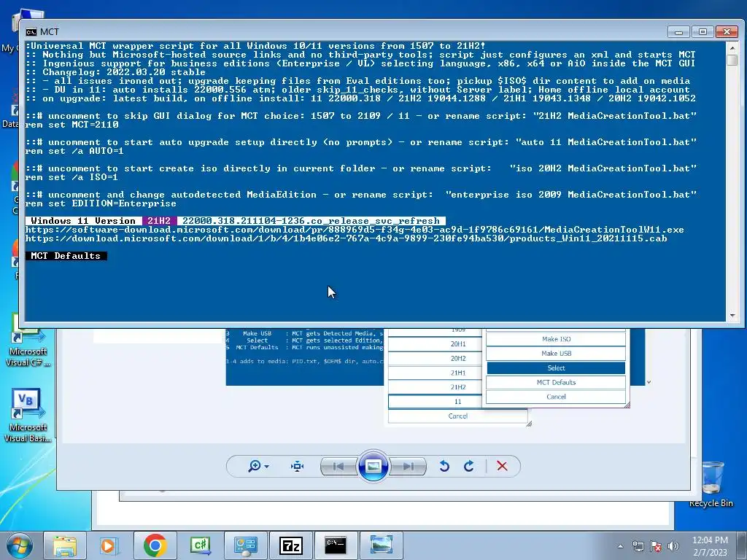Open the Windows Start menu orb

coord(20,546)
